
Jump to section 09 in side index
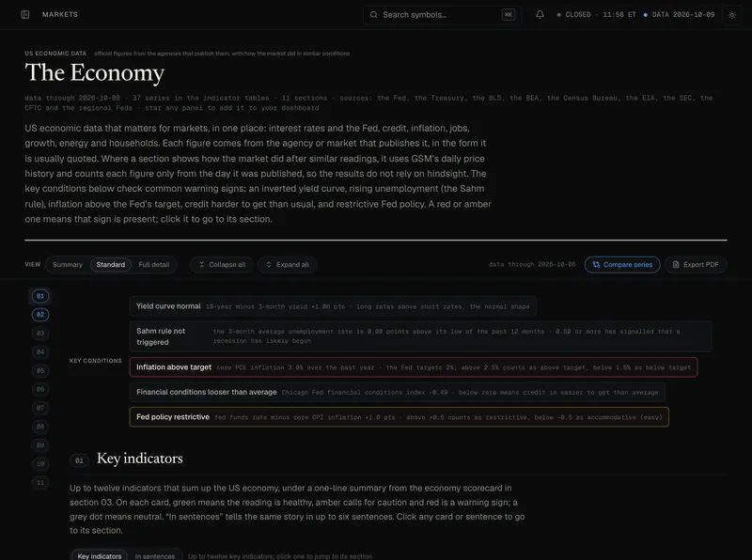click(40, 445)
